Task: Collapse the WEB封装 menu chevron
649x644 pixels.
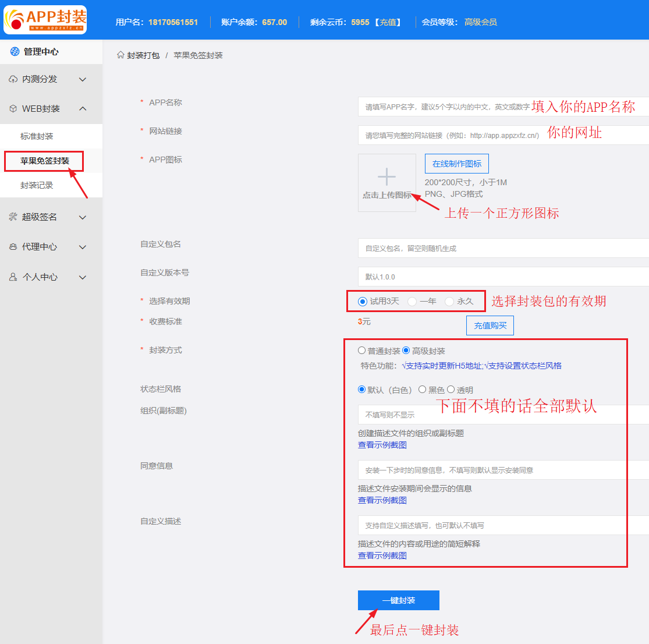Action: click(x=83, y=109)
